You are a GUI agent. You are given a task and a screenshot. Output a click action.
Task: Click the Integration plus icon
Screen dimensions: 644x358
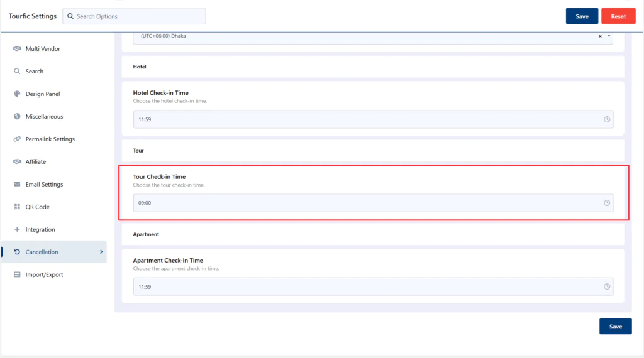[17, 229]
